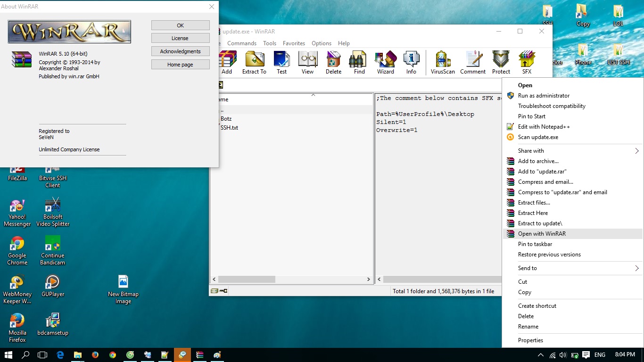Select the SSH.txt file in archive list
Viewport: 644px width, 362px height.
pyautogui.click(x=229, y=128)
